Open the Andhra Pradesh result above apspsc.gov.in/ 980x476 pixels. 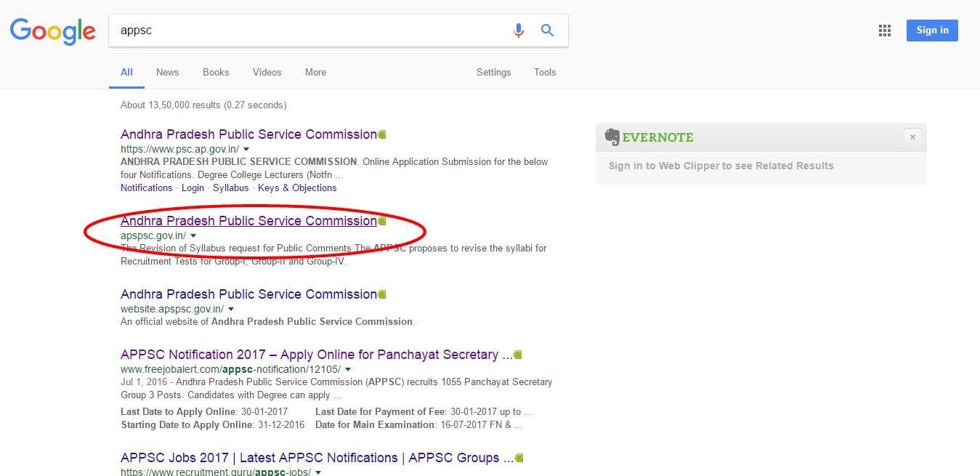pos(248,221)
